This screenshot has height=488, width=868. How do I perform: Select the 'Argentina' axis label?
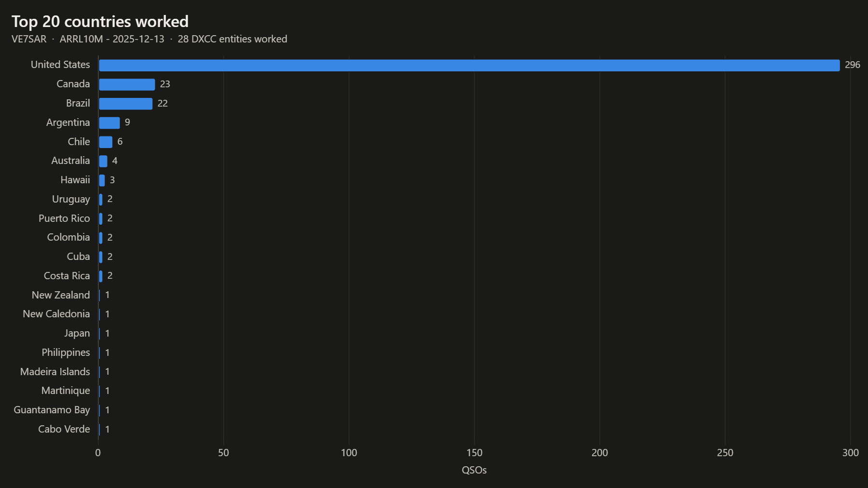click(68, 122)
